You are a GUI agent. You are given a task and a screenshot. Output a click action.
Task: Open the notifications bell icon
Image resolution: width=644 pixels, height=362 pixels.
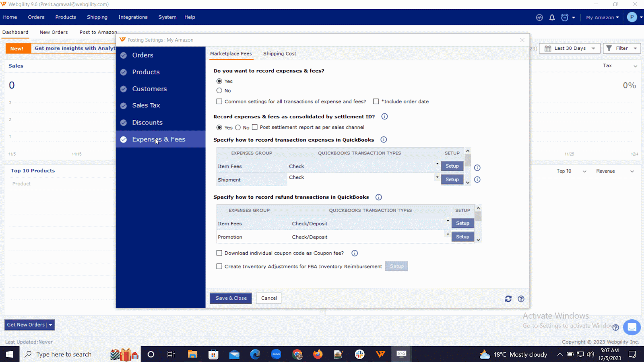(552, 17)
